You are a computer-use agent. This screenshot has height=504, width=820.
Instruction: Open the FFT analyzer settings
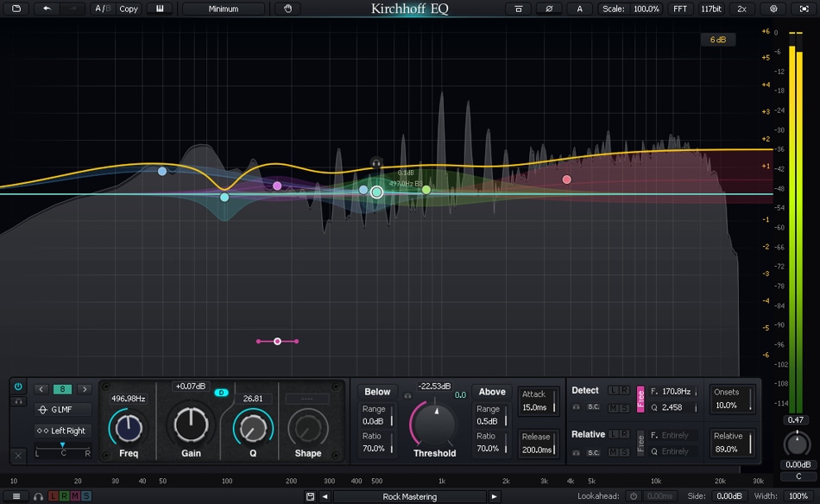680,9
